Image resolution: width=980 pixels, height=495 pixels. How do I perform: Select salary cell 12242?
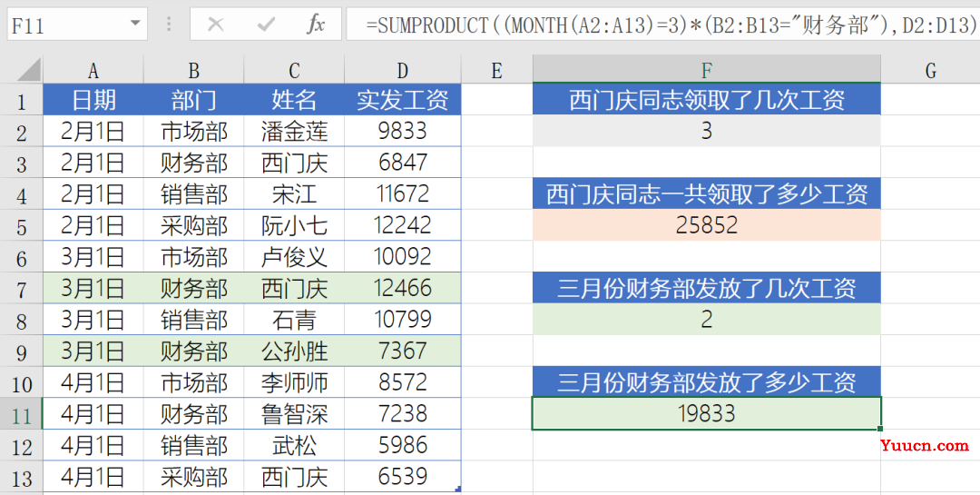click(x=403, y=225)
